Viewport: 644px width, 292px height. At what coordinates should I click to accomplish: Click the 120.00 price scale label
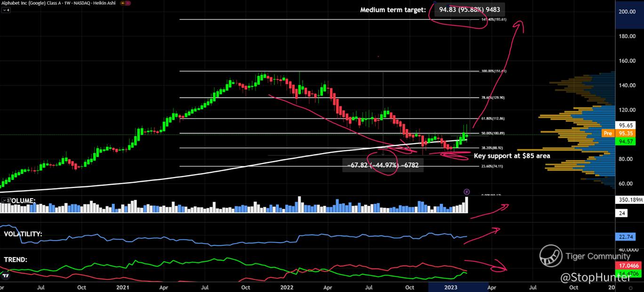tap(628, 110)
